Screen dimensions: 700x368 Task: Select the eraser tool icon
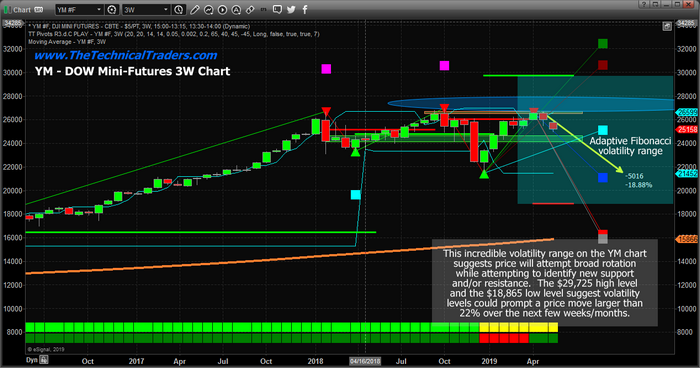pyautogui.click(x=250, y=9)
